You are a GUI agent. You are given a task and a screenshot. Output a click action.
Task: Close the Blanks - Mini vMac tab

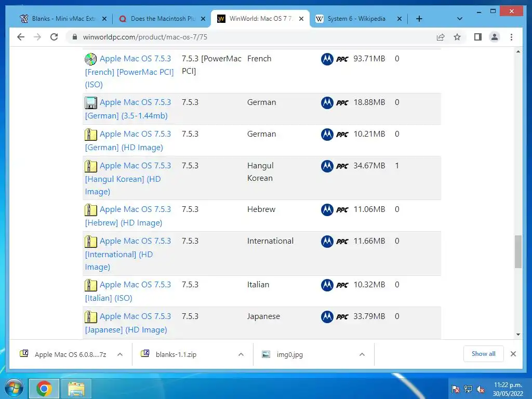click(x=104, y=19)
